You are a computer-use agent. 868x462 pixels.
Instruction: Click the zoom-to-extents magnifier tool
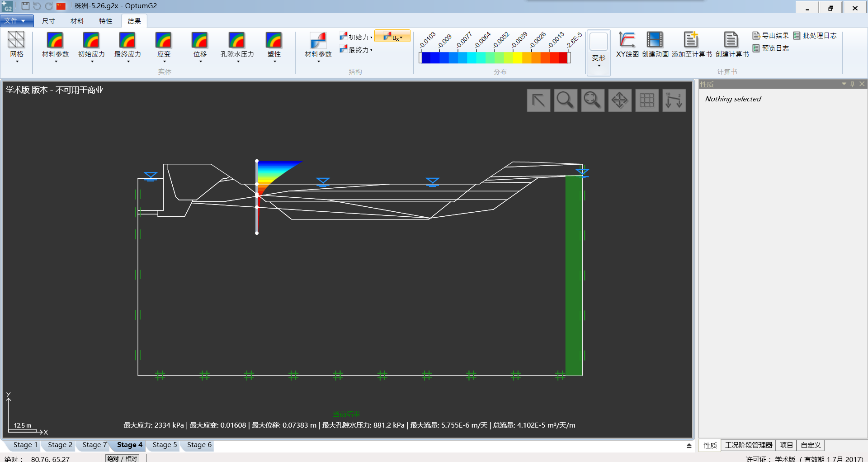593,100
